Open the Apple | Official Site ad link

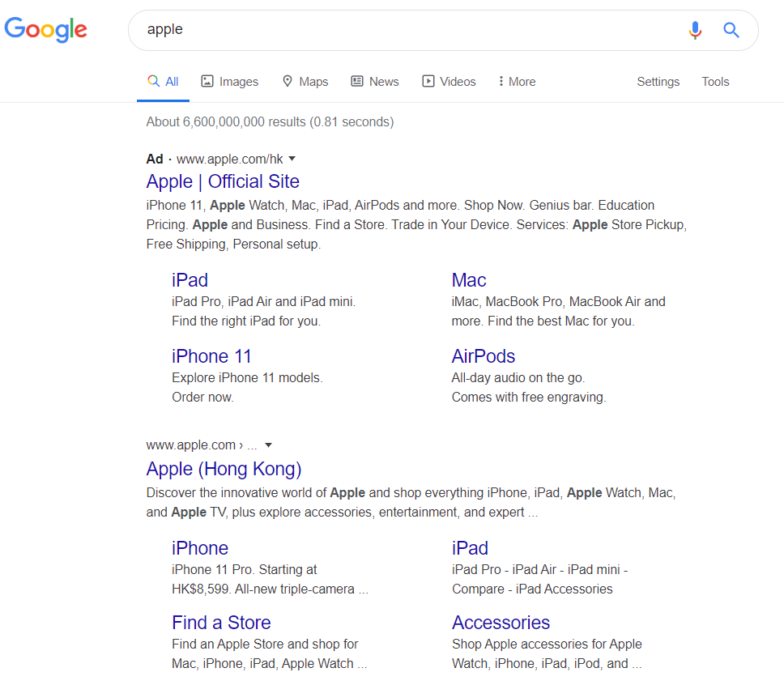point(223,181)
